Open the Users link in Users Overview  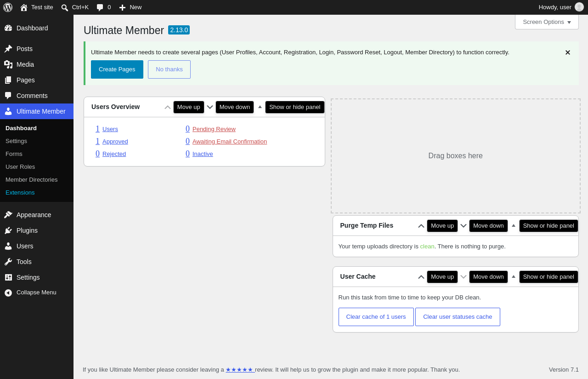110,129
